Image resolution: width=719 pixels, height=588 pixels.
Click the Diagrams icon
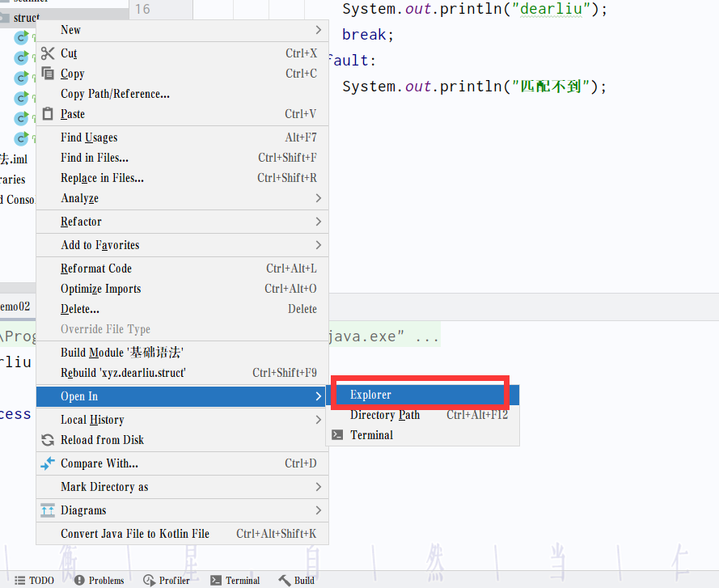coord(47,510)
